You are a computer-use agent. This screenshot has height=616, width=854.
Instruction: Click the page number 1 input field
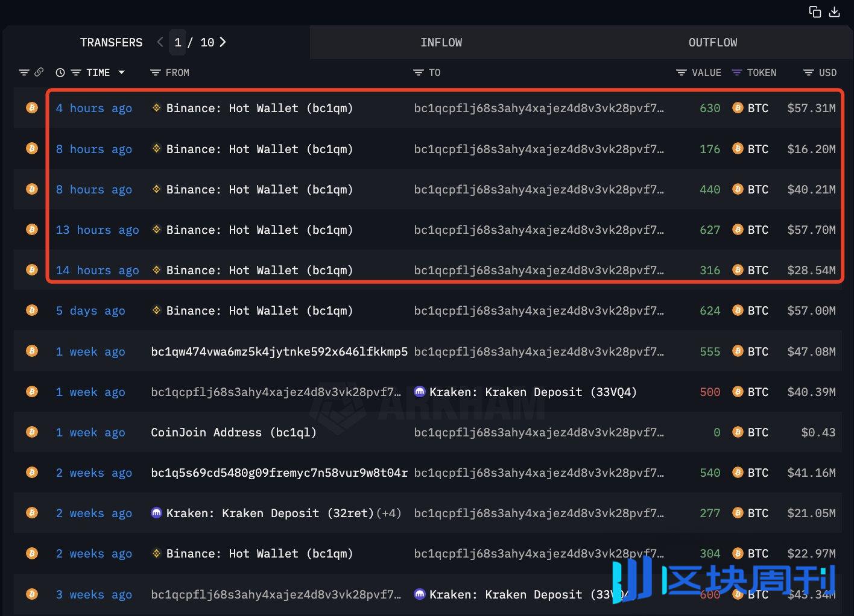[178, 42]
